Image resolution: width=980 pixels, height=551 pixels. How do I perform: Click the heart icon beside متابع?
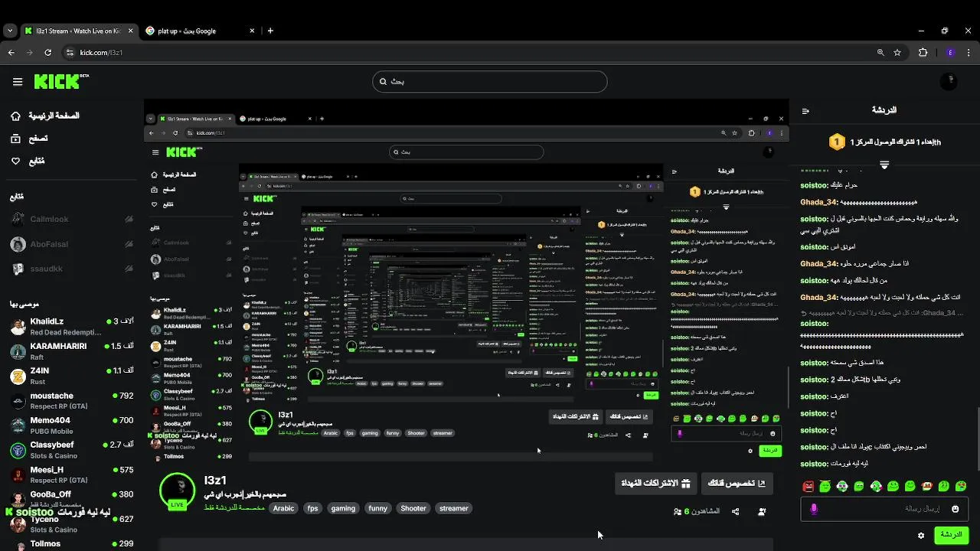click(16, 161)
